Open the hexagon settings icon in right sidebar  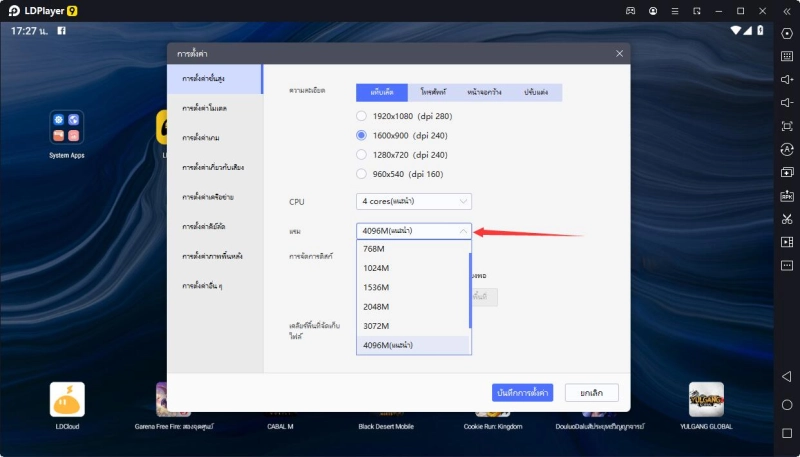click(787, 33)
